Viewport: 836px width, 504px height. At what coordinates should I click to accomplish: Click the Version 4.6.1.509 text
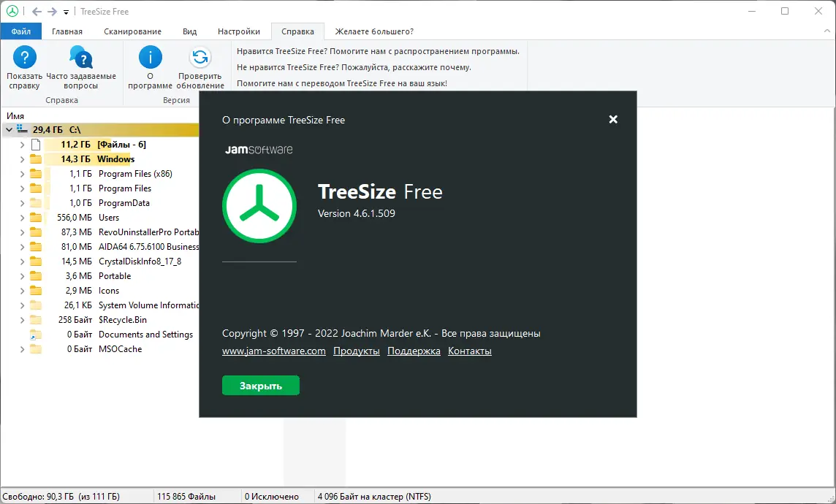tap(357, 213)
